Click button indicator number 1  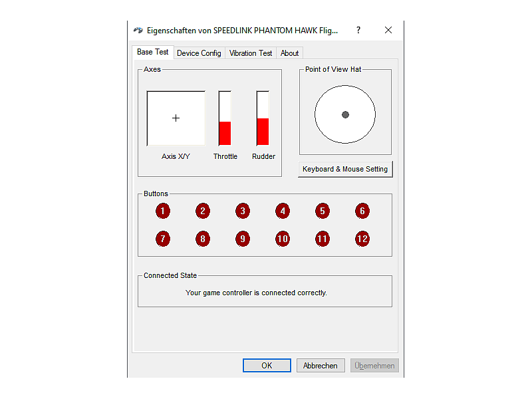click(163, 211)
